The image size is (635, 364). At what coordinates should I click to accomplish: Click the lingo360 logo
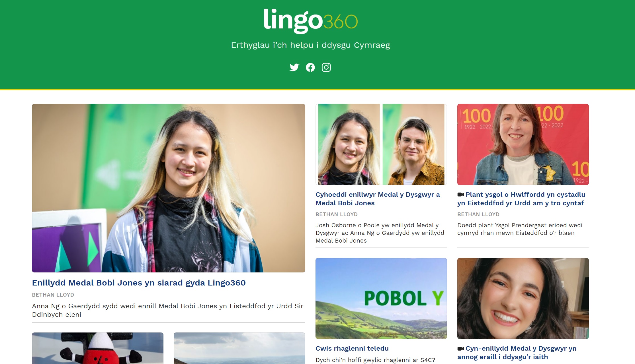point(310,21)
